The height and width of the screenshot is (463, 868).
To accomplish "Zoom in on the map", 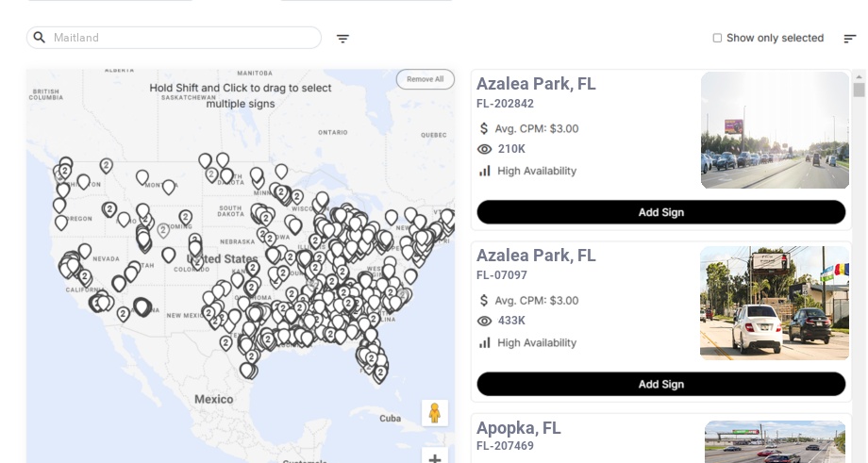I will pos(435,458).
